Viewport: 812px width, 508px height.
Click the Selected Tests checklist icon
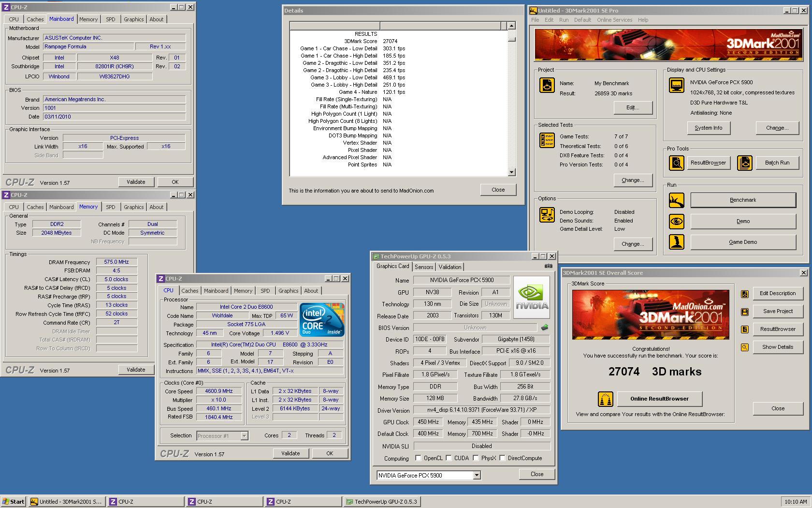click(547, 140)
